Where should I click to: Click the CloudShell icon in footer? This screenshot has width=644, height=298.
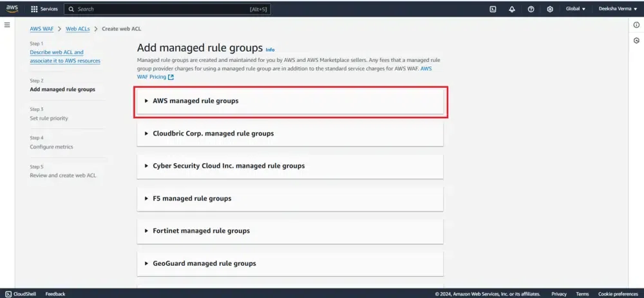point(8,294)
